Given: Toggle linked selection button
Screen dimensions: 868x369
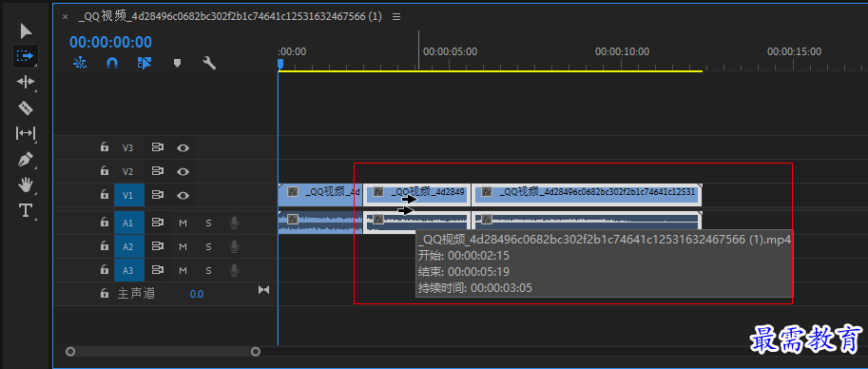Looking at the screenshot, I should point(145,63).
